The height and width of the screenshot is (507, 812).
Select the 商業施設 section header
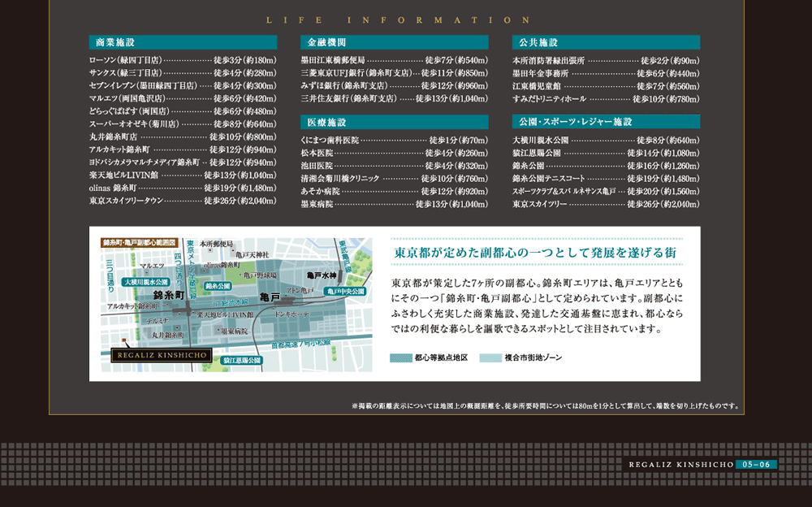coord(183,42)
